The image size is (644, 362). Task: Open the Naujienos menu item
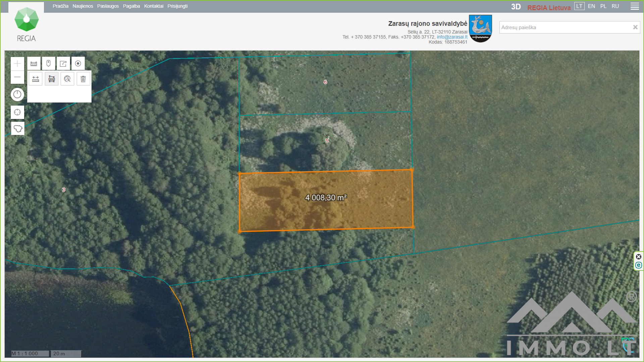83,6
